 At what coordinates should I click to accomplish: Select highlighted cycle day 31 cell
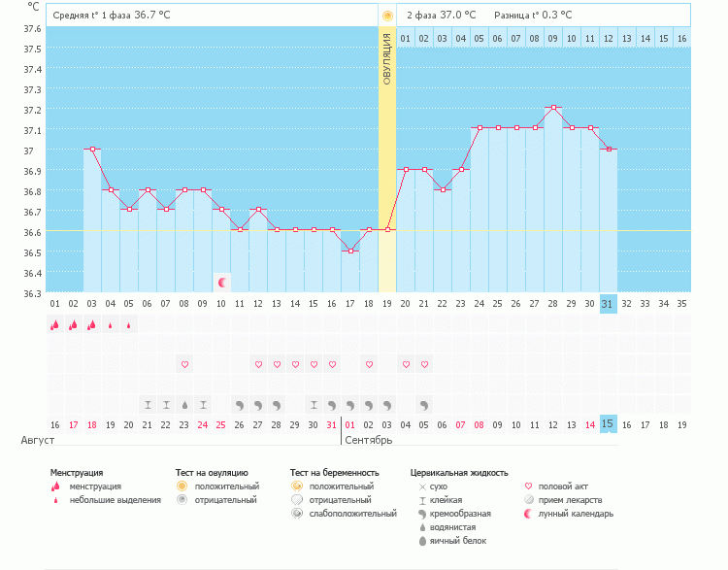click(x=608, y=303)
